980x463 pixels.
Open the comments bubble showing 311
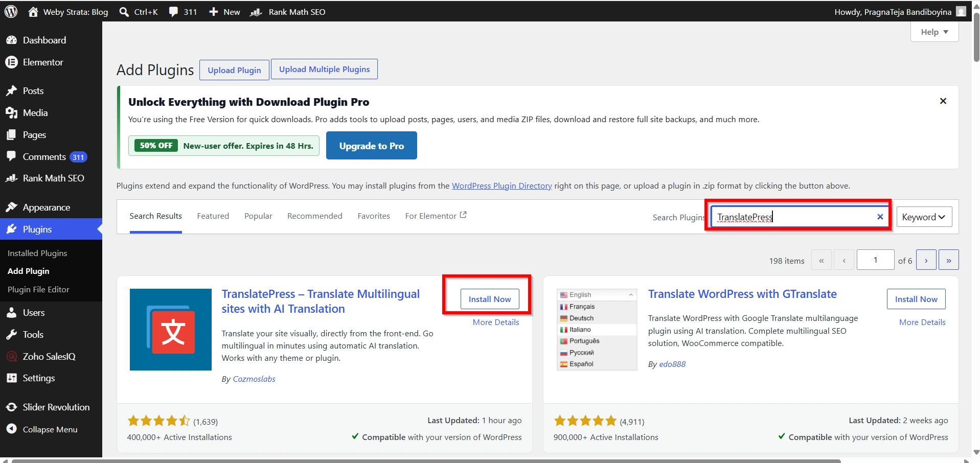click(174, 12)
